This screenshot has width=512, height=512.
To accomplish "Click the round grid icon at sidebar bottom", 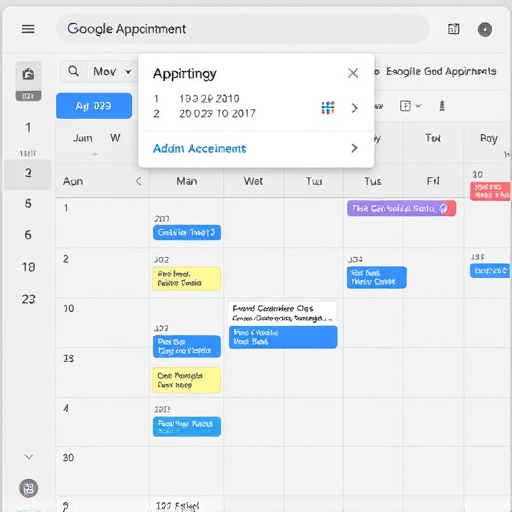I will pos(29,488).
